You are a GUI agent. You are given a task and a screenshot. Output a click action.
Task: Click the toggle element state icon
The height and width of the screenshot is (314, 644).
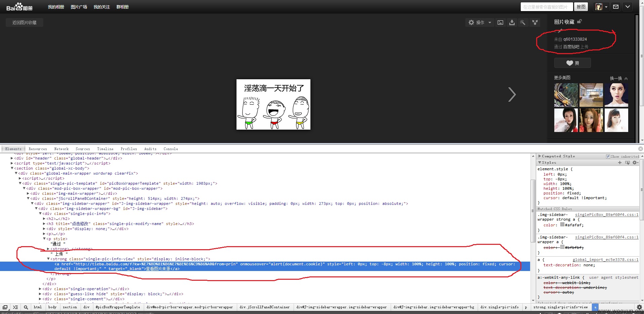627,163
